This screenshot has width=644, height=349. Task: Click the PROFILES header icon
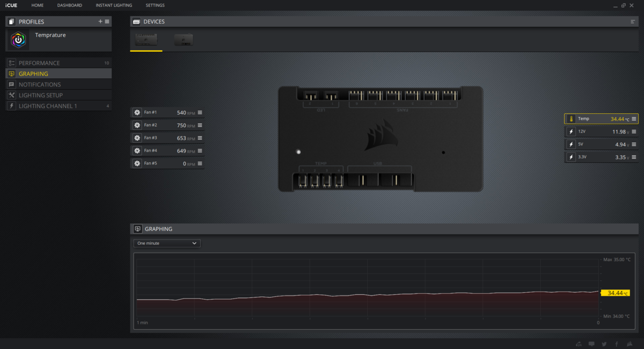[12, 21]
